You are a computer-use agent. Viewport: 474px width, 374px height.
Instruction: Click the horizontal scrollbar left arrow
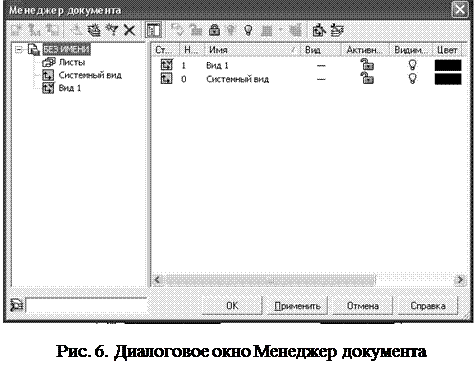click(158, 280)
